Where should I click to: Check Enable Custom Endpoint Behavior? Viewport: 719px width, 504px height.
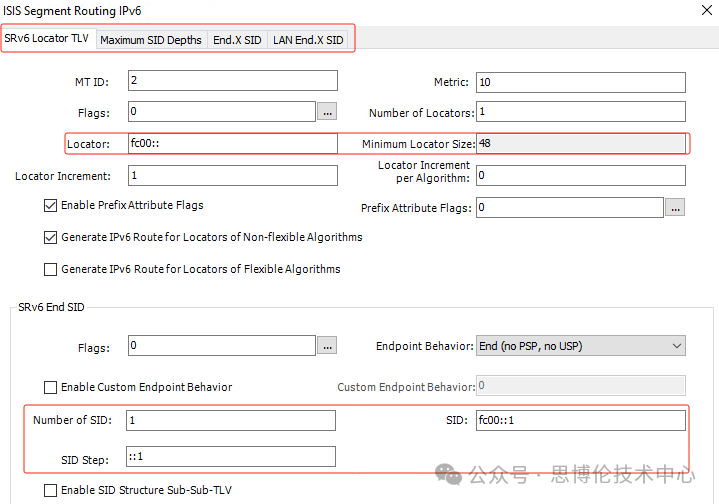pyautogui.click(x=51, y=387)
